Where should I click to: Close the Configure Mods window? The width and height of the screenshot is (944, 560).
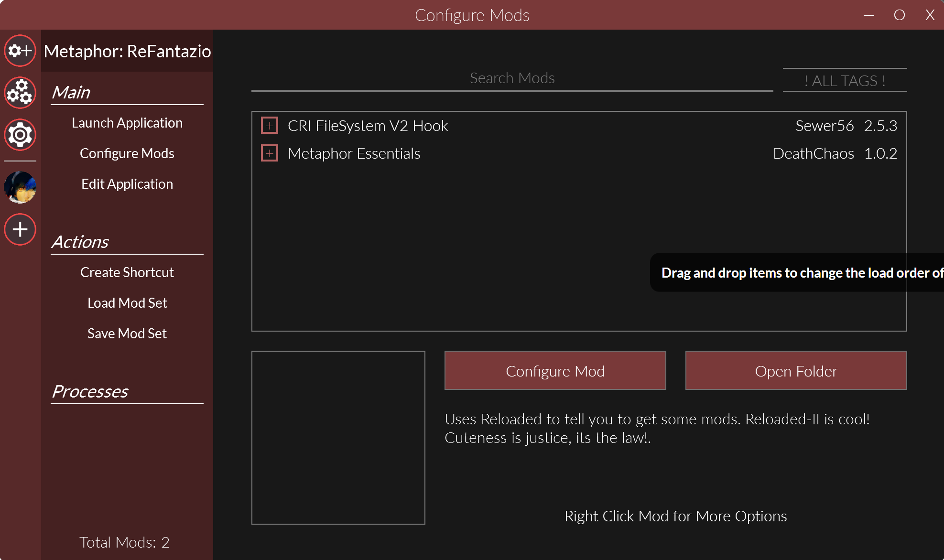tap(930, 15)
